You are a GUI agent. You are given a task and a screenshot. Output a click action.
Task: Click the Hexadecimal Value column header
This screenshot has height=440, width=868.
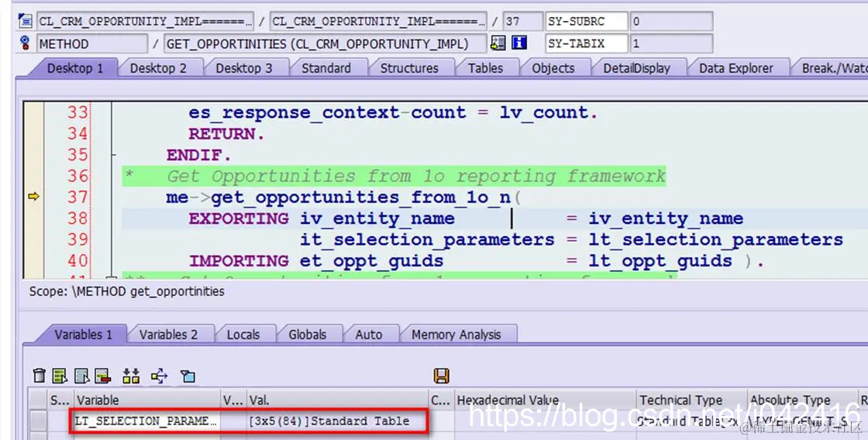[545, 400]
